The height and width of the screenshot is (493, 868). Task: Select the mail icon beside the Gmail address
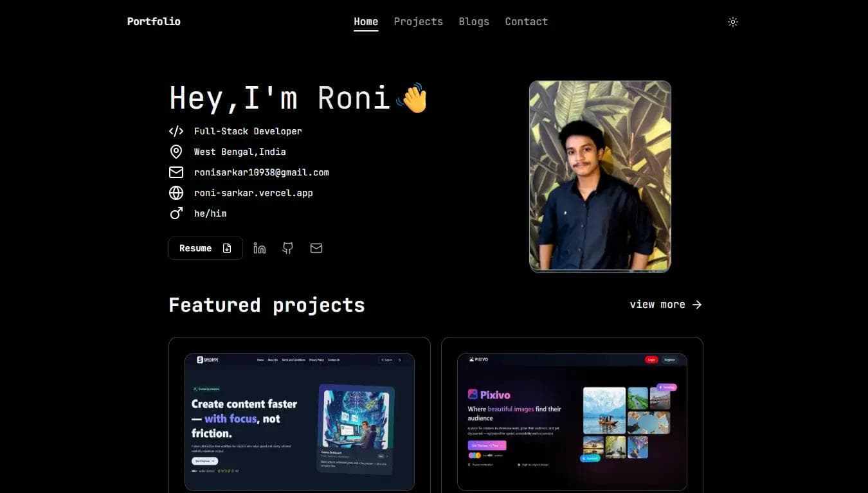[176, 172]
